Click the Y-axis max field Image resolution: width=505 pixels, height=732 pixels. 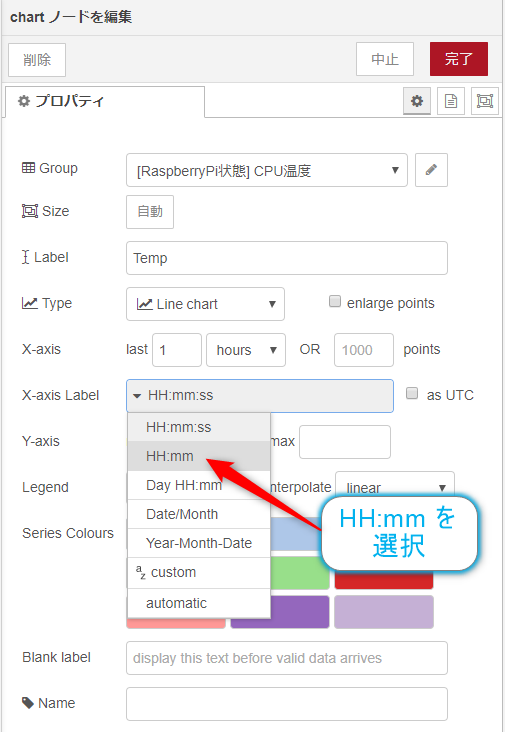pos(345,442)
